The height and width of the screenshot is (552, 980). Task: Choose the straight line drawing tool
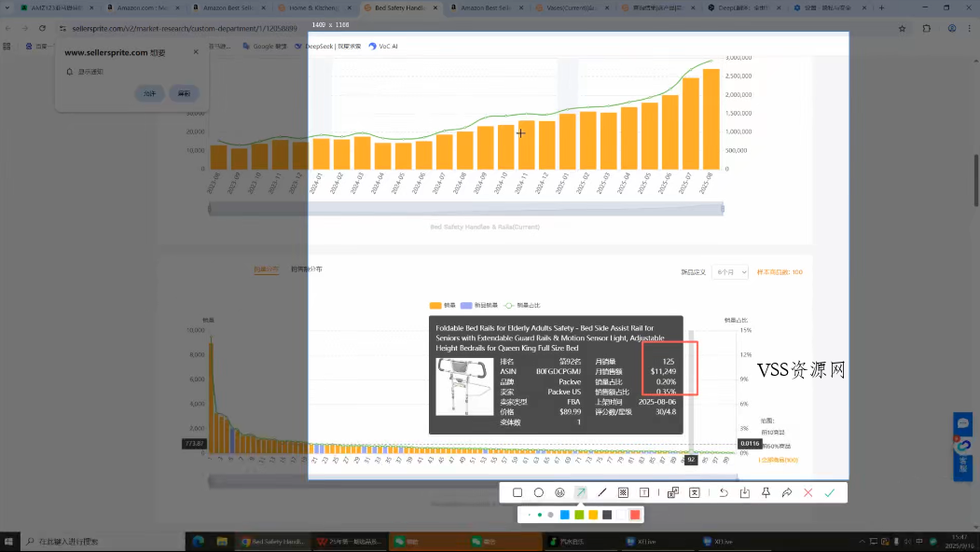pyautogui.click(x=601, y=492)
